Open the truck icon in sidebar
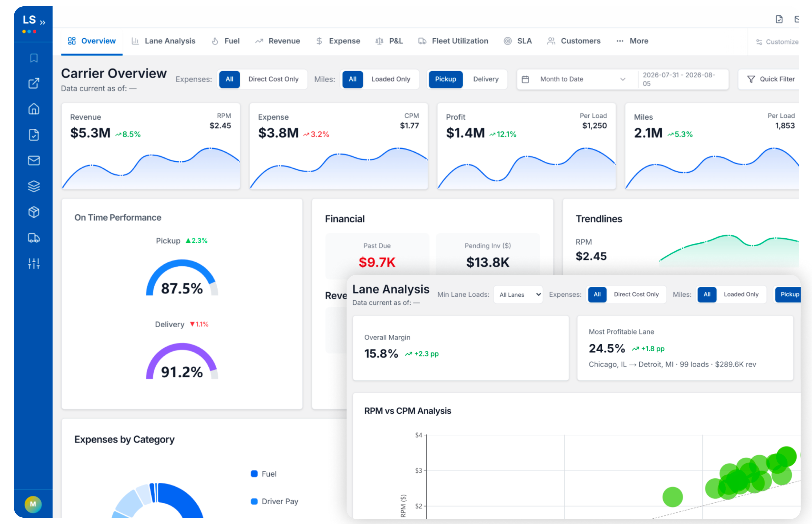The width and height of the screenshot is (812, 524). [x=34, y=238]
